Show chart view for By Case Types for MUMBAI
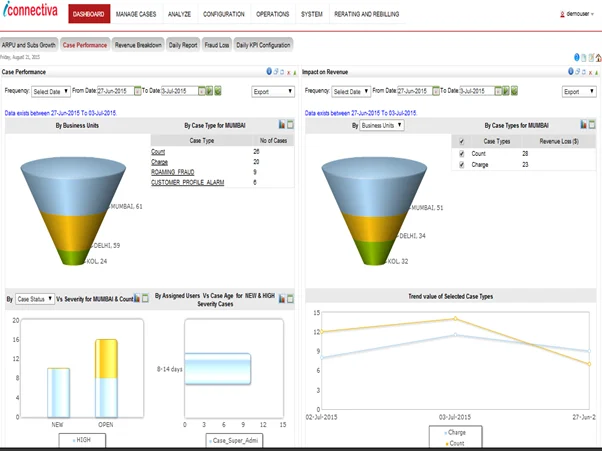Screen dimensions: 602x451 584,124
